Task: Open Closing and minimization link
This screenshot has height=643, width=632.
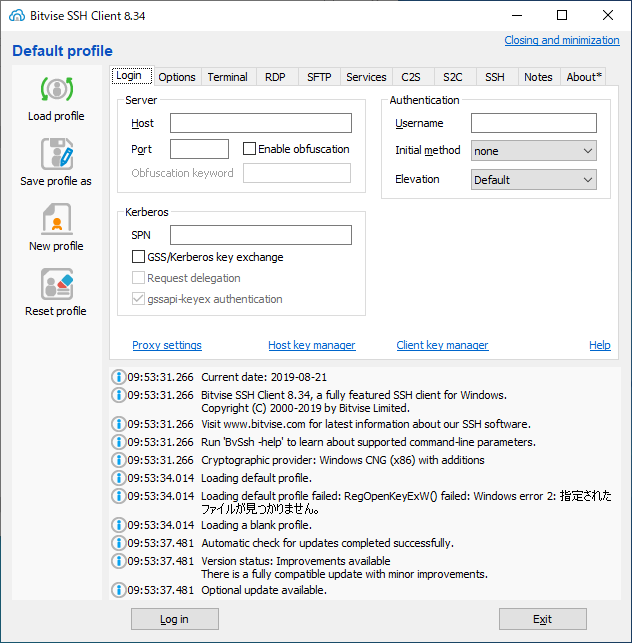Action: point(562,40)
